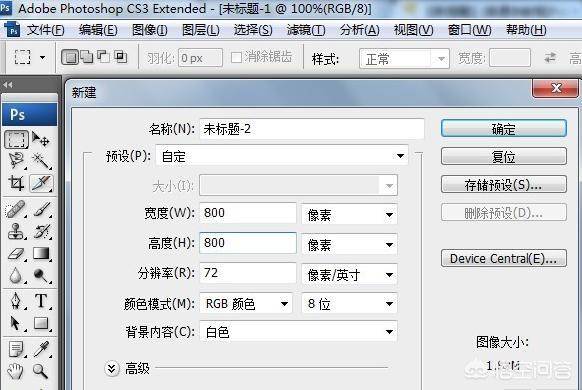Select the Eraser tool

(x=16, y=254)
